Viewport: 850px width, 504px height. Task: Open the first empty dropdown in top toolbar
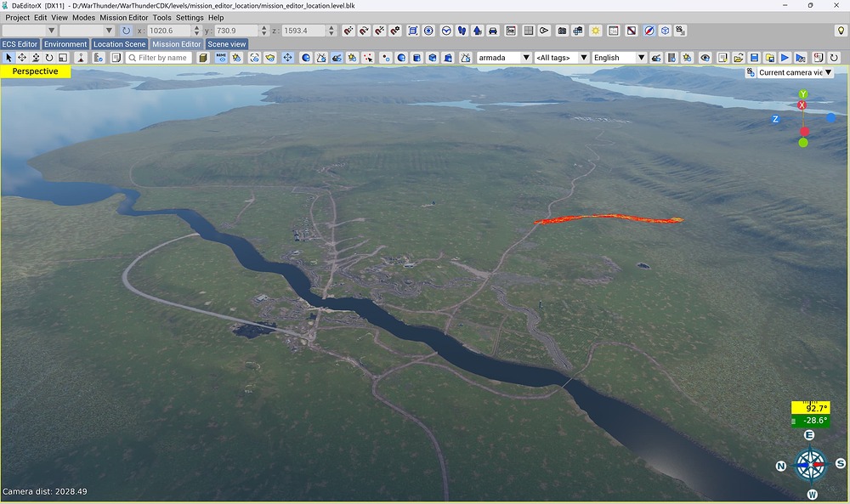coord(29,31)
